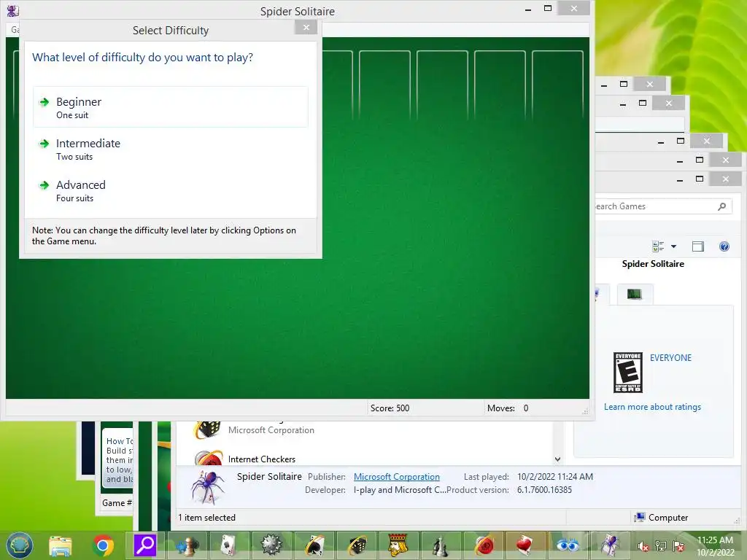Open the Microsoft Corporation publisher link
Screen dimensions: 747x560
(396, 477)
